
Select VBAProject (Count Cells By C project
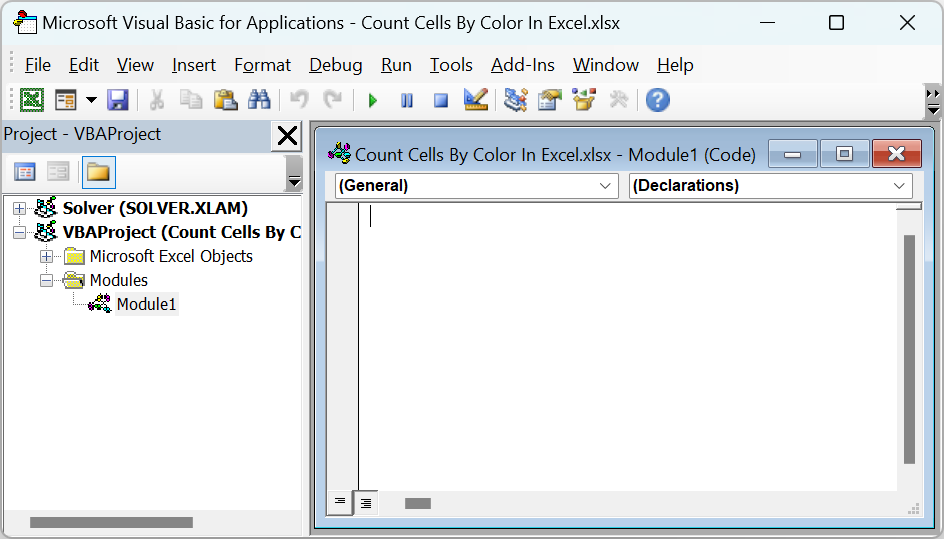click(x=182, y=232)
